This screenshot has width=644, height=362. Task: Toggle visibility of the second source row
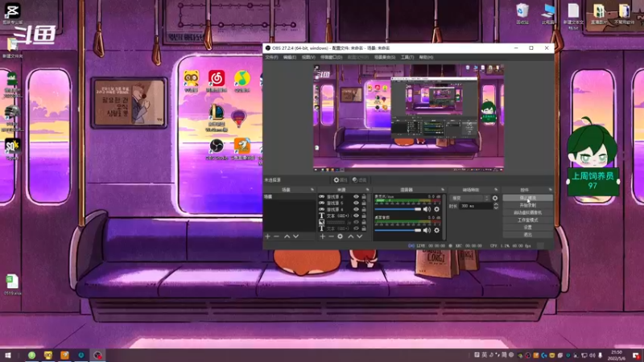(356, 204)
